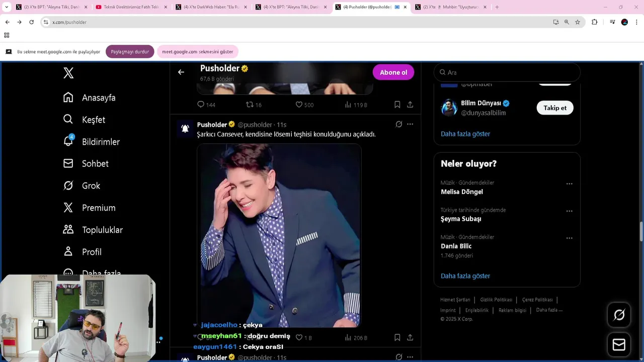Open Sohbet messages
The height and width of the screenshot is (362, 644).
tap(86, 163)
